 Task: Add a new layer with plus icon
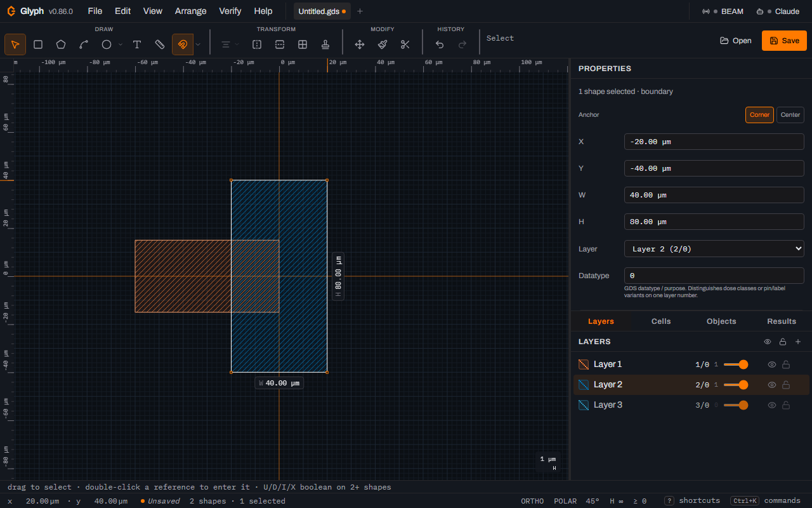pos(798,342)
